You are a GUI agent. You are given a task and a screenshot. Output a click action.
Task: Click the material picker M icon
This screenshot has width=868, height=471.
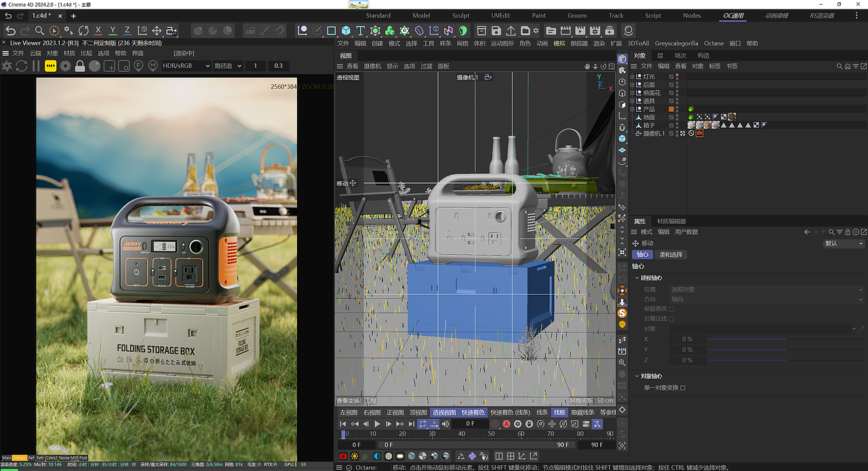tap(153, 66)
